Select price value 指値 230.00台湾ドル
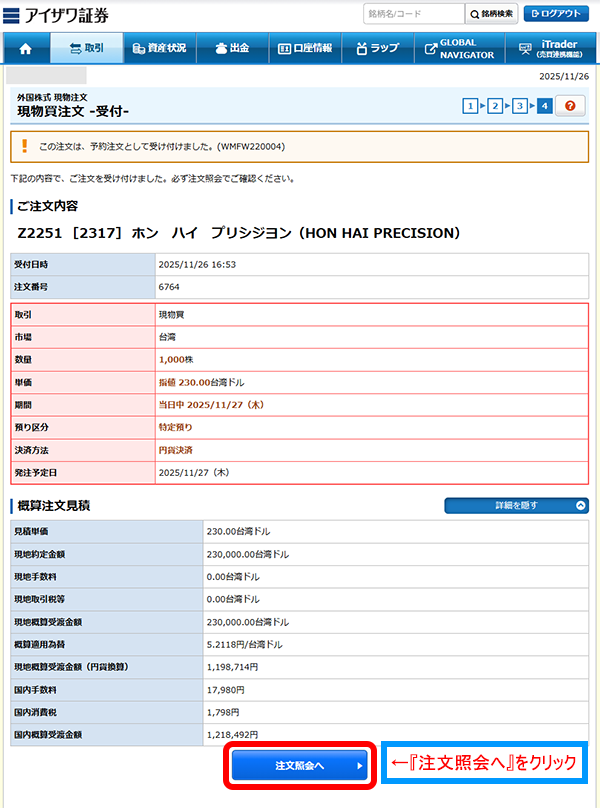 [201, 382]
